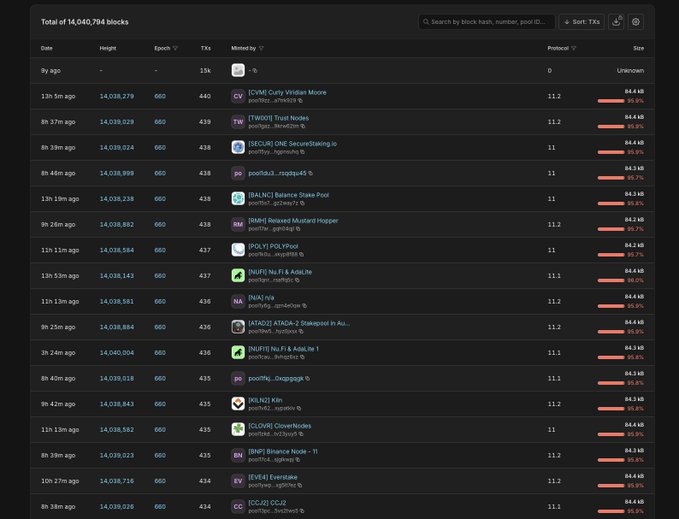Click the TXs column header
This screenshot has height=519, width=679.
point(206,48)
